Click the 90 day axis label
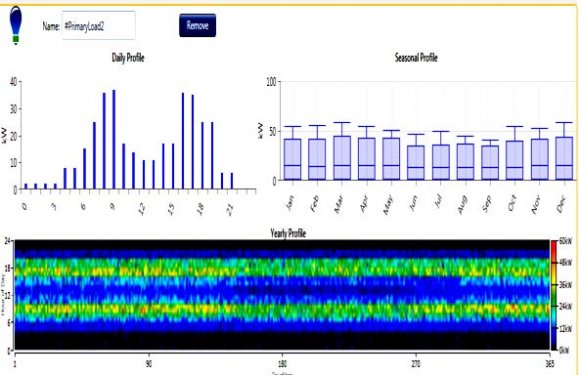Image resolution: width=580 pixels, height=375 pixels. (x=149, y=364)
